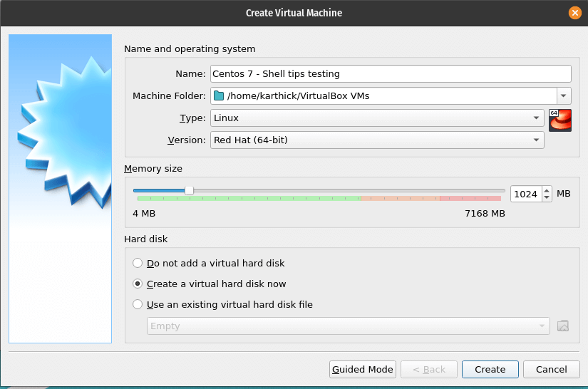The image size is (588, 389).
Task: Close the Create Virtual Machine dialog
Action: (x=574, y=13)
